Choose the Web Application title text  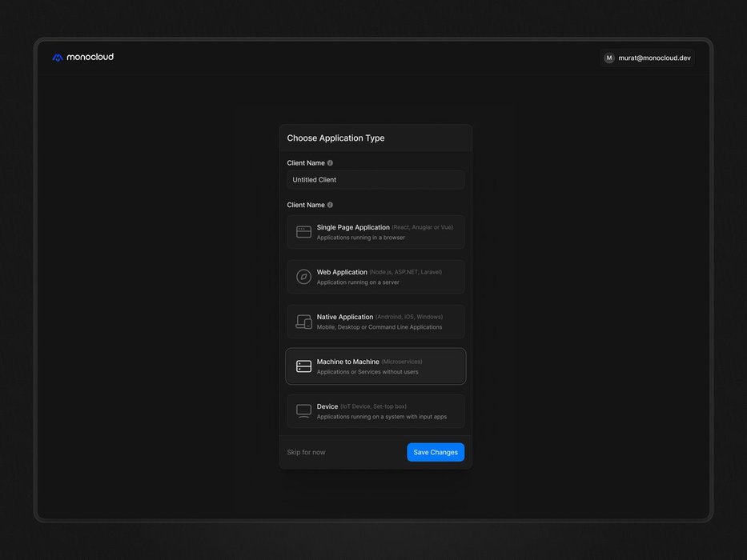coord(342,272)
